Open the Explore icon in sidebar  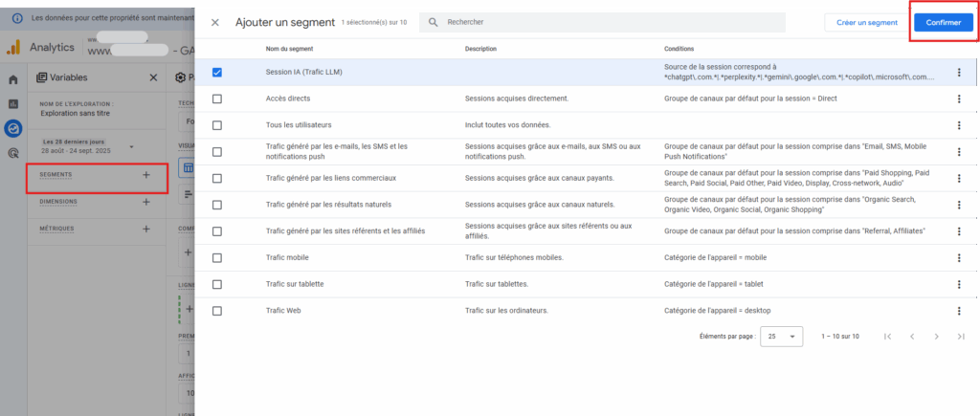[13, 128]
